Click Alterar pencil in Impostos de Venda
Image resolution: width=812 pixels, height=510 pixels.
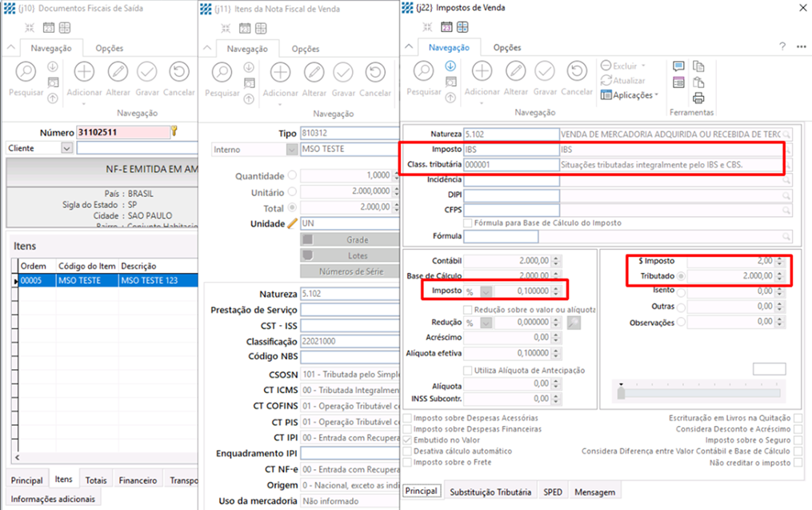point(515,72)
